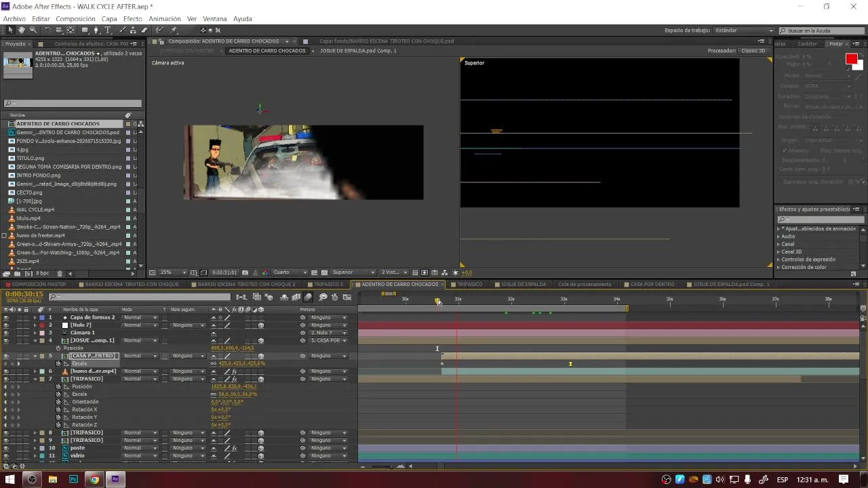This screenshot has height=488, width=868.
Task: Switch to the COMPOSICION MASTER timeline tab
Action: coord(39,285)
